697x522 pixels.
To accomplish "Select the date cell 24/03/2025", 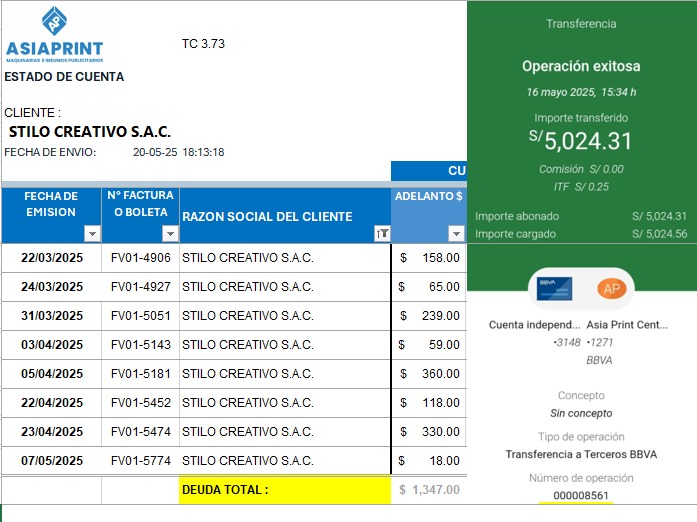I will click(51, 287).
